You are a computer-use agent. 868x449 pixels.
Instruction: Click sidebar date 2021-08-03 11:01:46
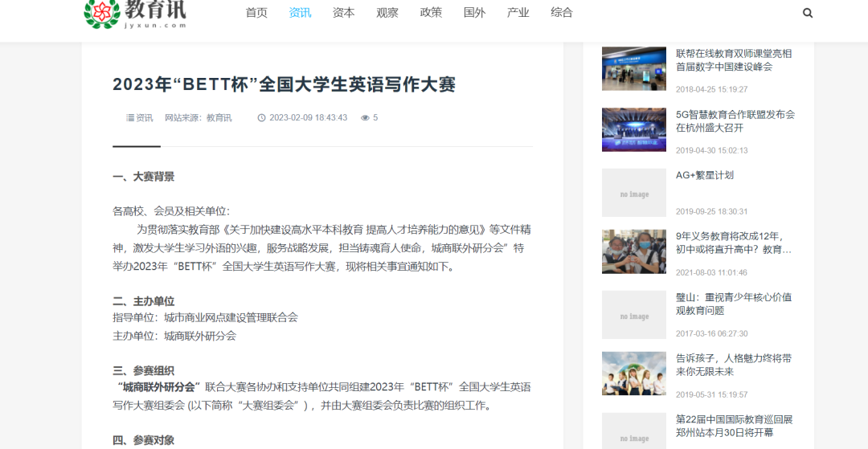click(711, 272)
